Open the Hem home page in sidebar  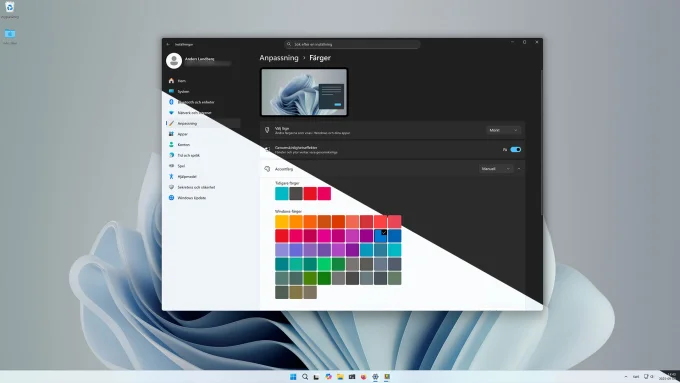tap(203, 81)
